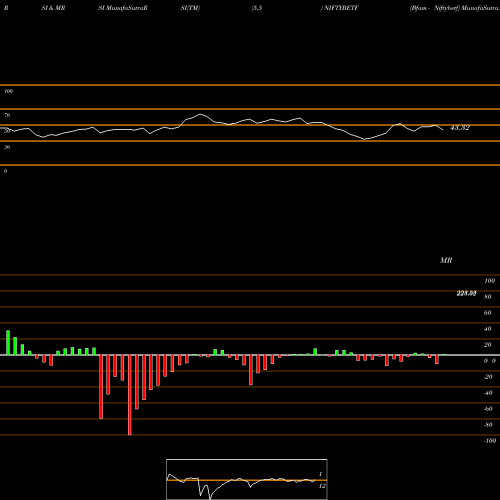Click the MR axis label 60
Viewport: 500px width, 500px height.
click(x=487, y=313)
